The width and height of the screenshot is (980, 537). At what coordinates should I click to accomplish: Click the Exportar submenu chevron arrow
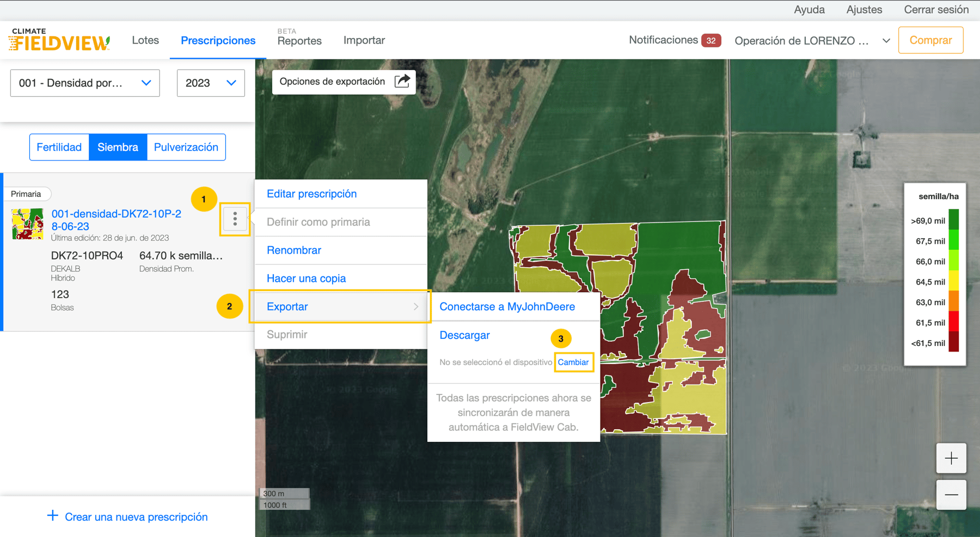(x=416, y=307)
